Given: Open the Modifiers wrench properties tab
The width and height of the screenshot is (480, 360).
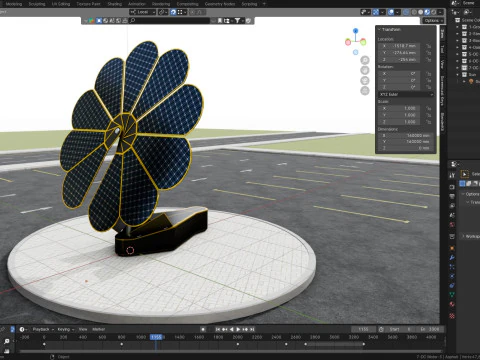Looking at the screenshot, I should click(x=452, y=258).
